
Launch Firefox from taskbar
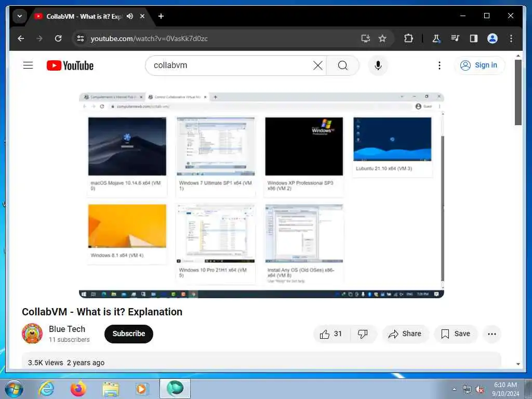[x=78, y=389]
